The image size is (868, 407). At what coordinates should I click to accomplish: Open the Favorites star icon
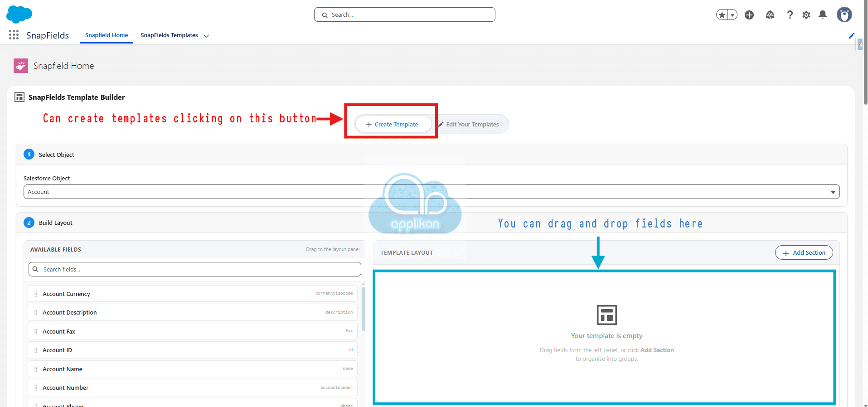click(722, 15)
